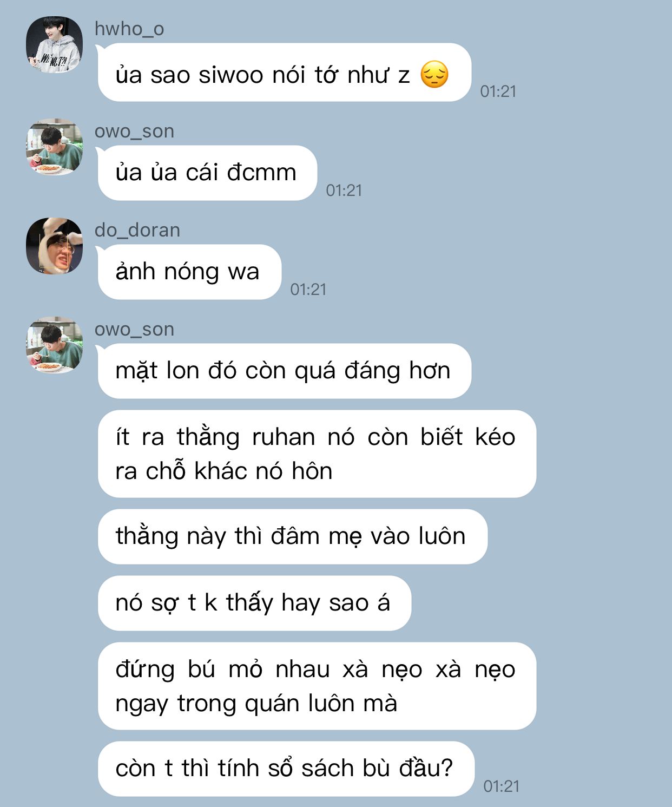
Task: Click 01:21 timestamp beside hwho_o message
Action: [498, 91]
